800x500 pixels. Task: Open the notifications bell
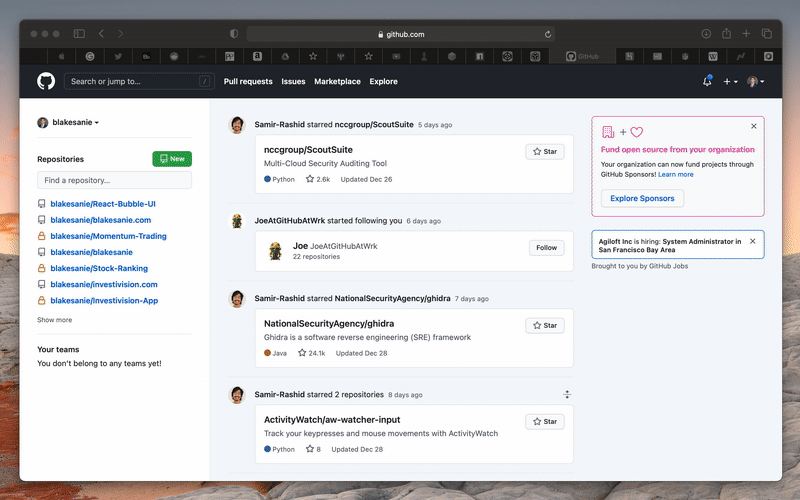[x=707, y=81]
